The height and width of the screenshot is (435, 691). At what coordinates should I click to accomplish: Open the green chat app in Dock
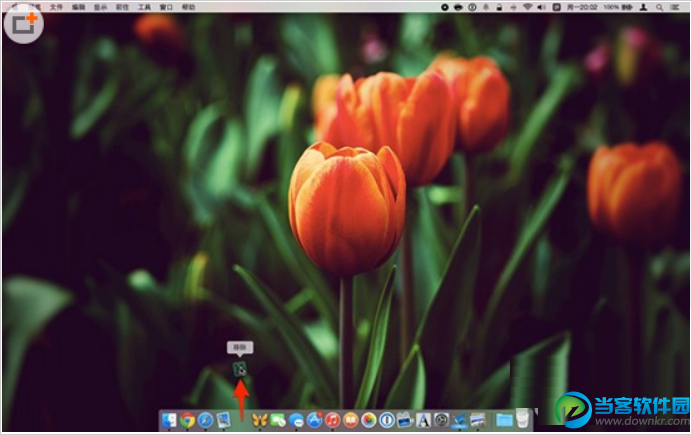coord(278,420)
